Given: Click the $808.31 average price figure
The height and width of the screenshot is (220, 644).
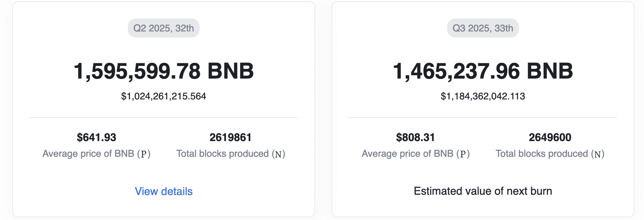Looking at the screenshot, I should click(416, 137).
